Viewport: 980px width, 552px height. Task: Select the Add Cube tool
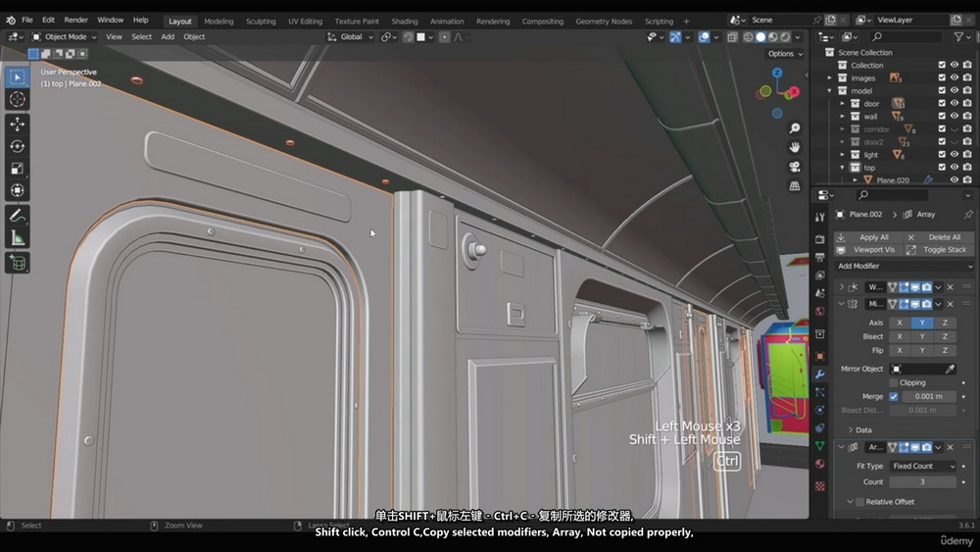tap(17, 263)
